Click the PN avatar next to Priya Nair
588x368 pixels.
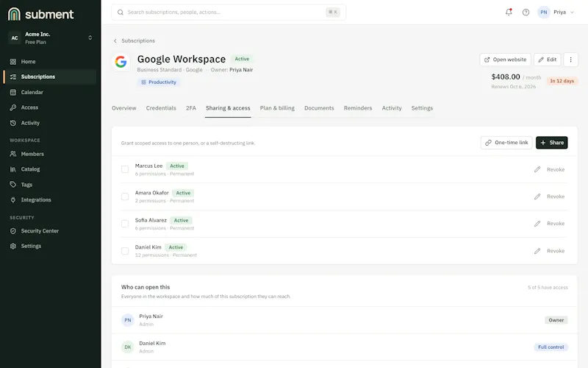pos(127,320)
